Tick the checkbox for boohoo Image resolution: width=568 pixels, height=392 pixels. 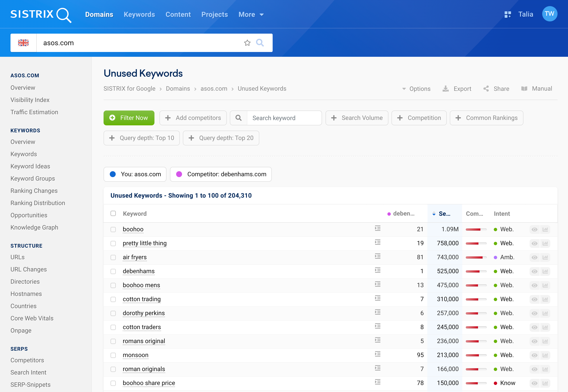point(113,230)
